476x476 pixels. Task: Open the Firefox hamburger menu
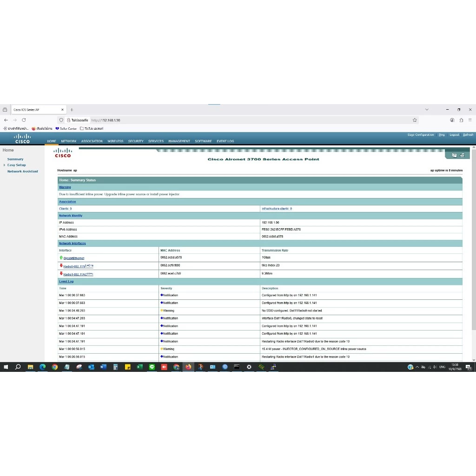(470, 120)
